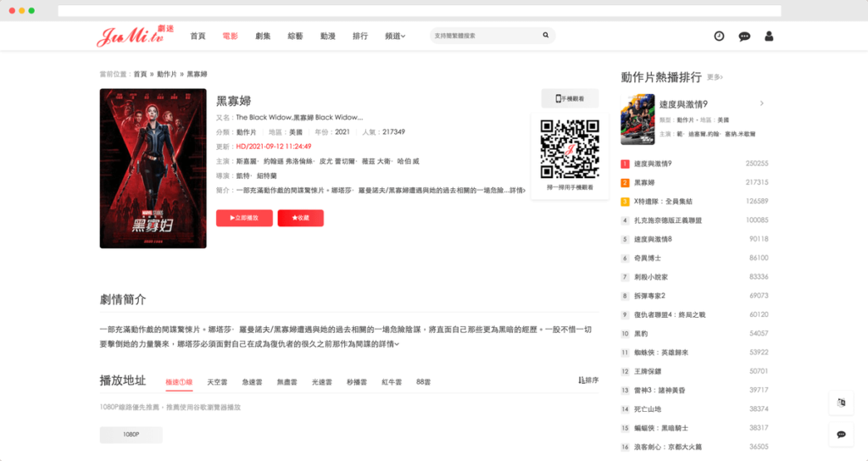Screen dimensions: 868x461
Task: Open watch history clock icon
Action: (x=719, y=36)
